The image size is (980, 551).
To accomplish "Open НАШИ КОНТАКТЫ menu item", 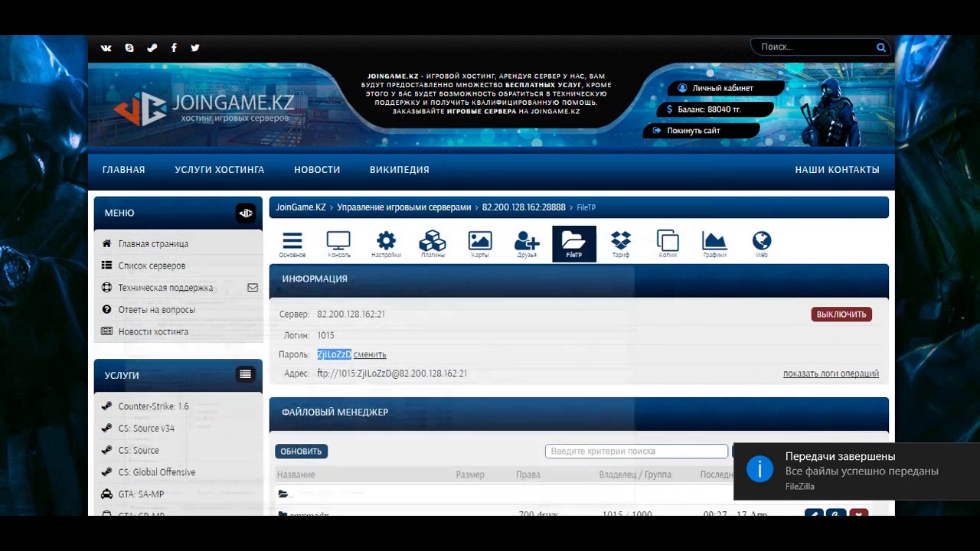I will pos(838,170).
